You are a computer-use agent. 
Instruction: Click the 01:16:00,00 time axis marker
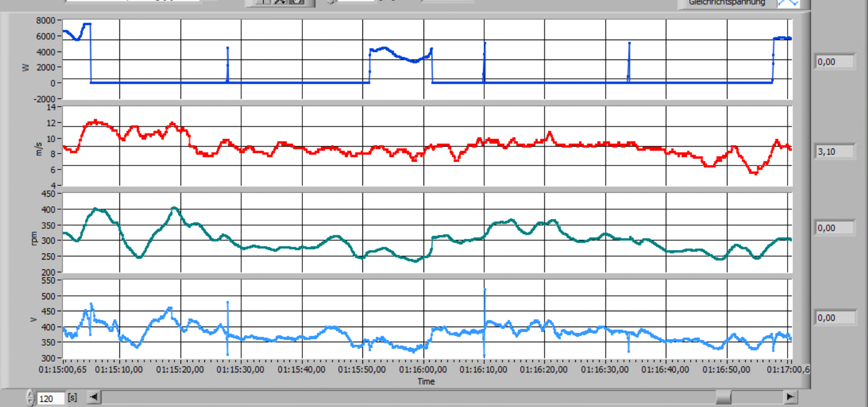424,370
